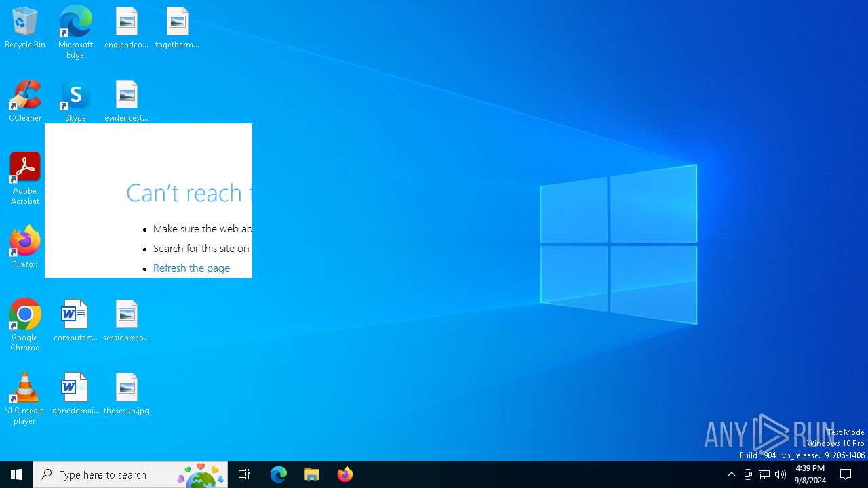868x488 pixels.
Task: Open the Adobe Acrobat shortcut
Action: pyautogui.click(x=25, y=179)
